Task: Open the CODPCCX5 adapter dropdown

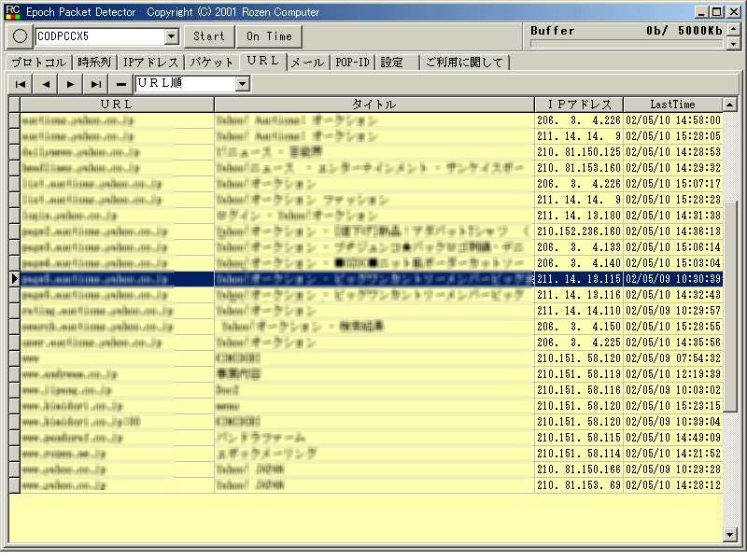Action: [172, 36]
